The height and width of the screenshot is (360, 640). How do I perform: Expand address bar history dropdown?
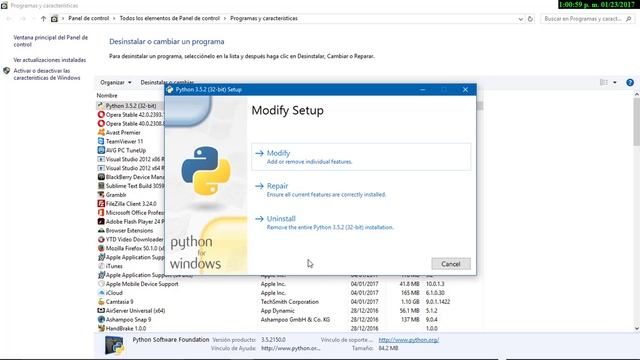pos(520,19)
